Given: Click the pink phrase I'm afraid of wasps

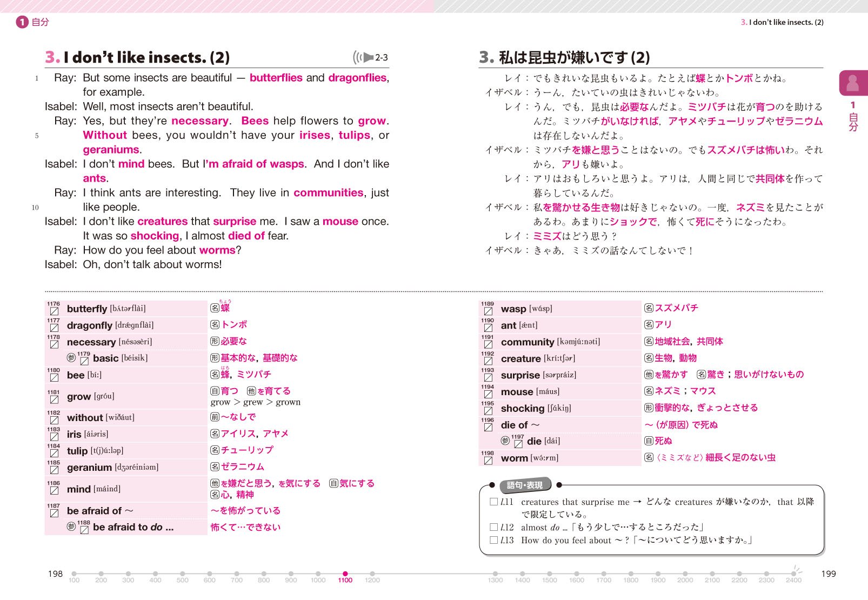Looking at the screenshot, I should pyautogui.click(x=254, y=164).
